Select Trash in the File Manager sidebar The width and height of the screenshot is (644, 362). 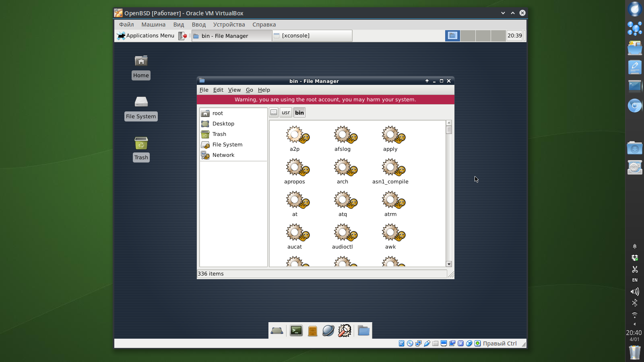(233, 134)
